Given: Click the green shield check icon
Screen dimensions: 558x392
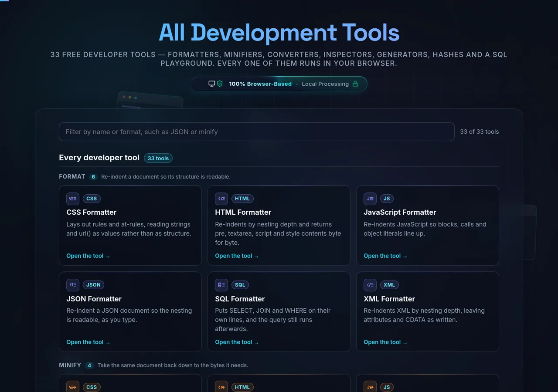Looking at the screenshot, I should [x=220, y=84].
